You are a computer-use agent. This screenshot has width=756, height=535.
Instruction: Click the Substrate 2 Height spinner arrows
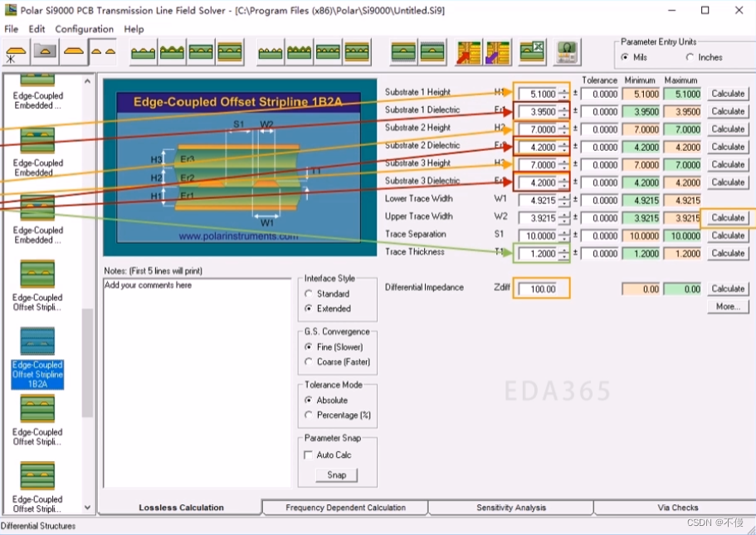563,129
